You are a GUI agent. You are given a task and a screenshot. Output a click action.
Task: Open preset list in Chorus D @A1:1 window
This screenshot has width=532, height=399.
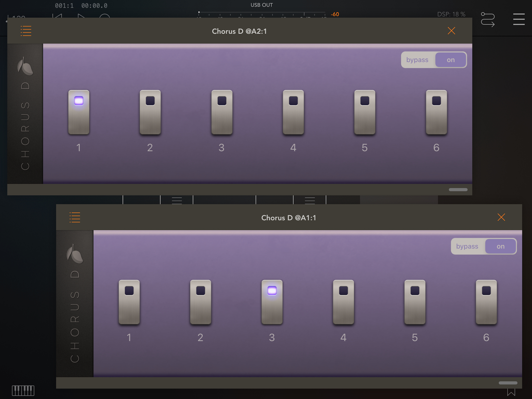pyautogui.click(x=75, y=217)
